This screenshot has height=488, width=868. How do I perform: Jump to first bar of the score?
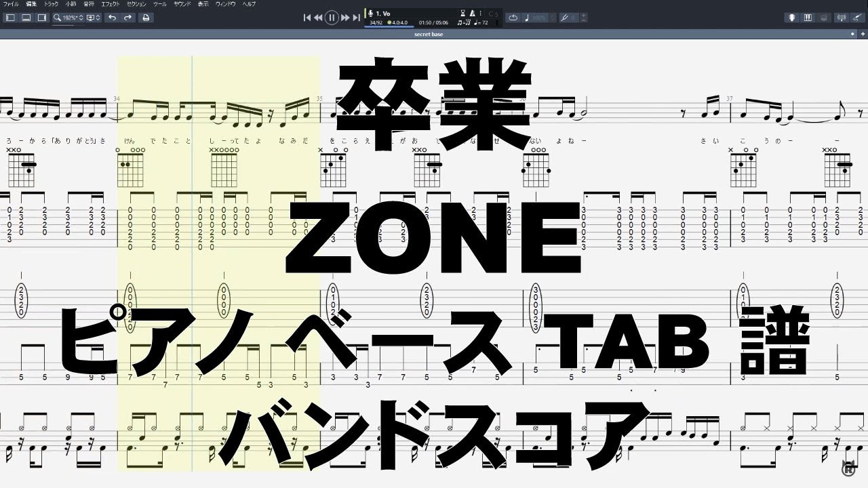coord(307,18)
